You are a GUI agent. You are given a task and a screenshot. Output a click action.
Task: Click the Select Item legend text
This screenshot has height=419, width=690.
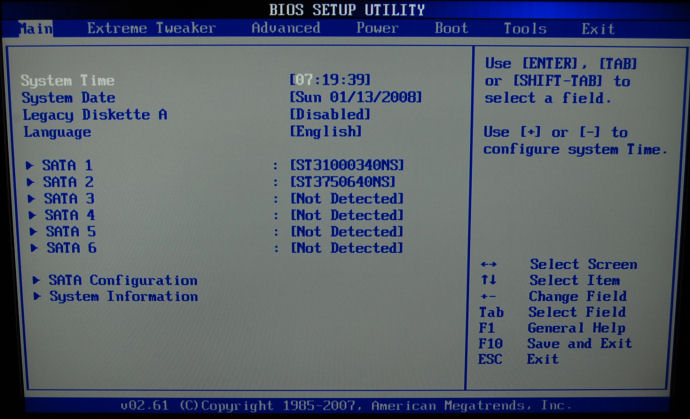[575, 280]
